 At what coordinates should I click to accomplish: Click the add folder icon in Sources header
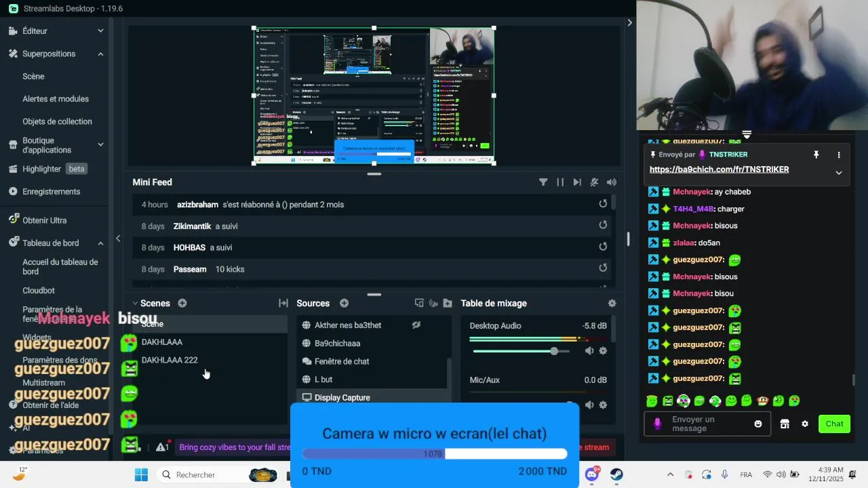448,303
